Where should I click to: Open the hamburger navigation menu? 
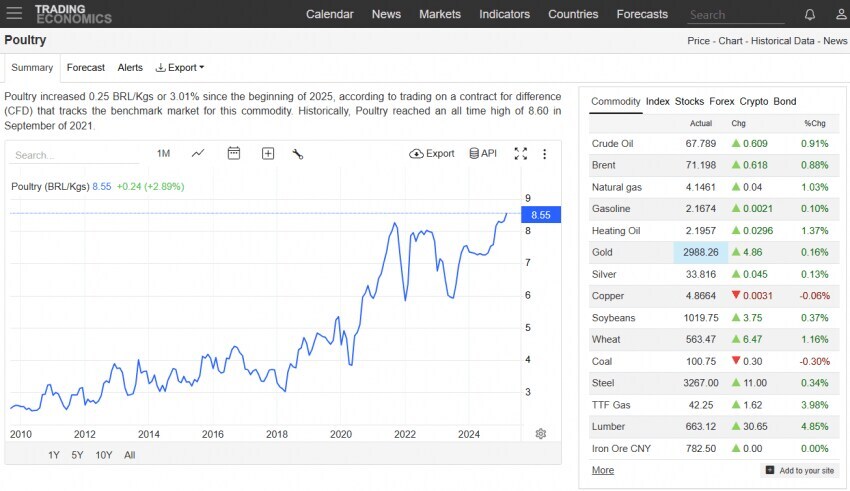(14, 14)
